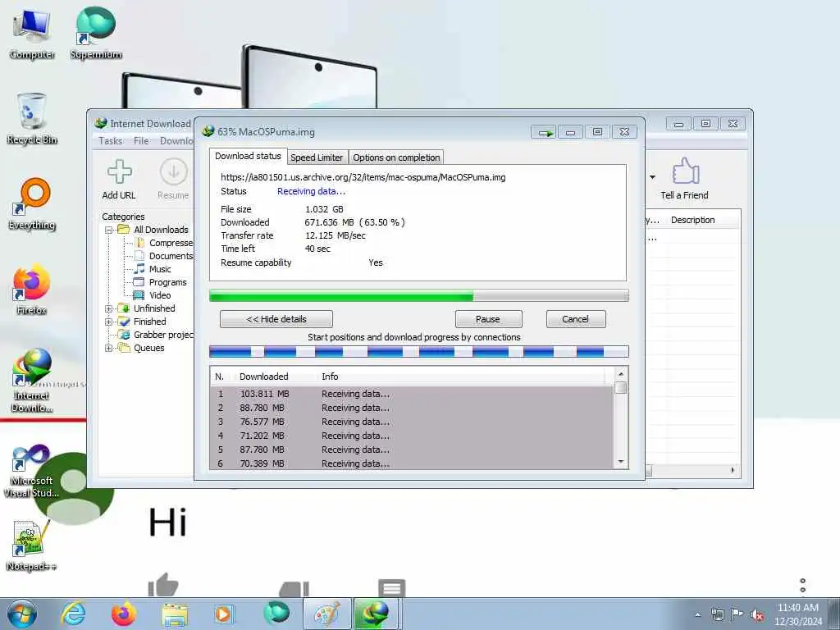Viewport: 840px width, 630px height.
Task: Open Windows Explorer from the taskbar
Action: pos(175,614)
